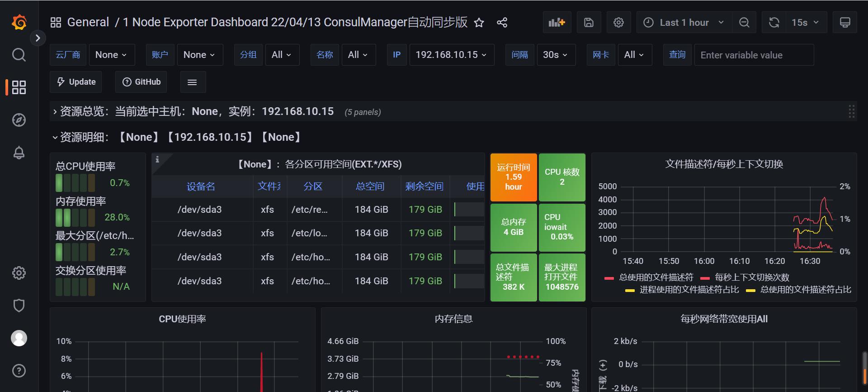Refresh the dashboard now
The image size is (868, 392).
pos(774,22)
